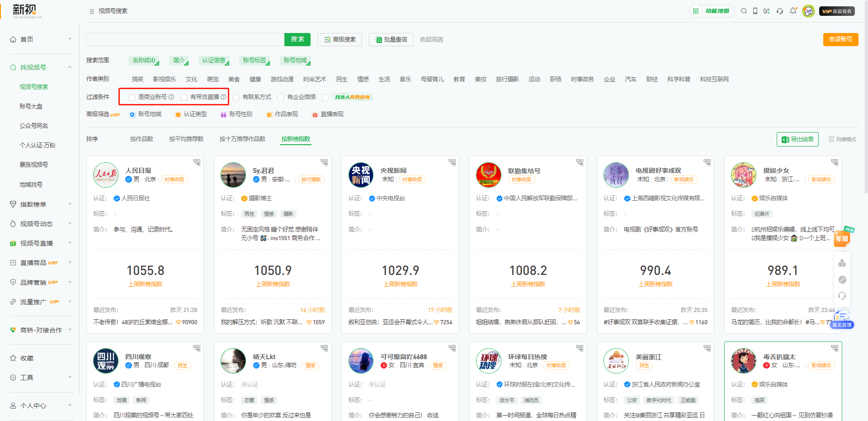
Task: Check the 是商业账号 checkbox
Action: pos(132,97)
